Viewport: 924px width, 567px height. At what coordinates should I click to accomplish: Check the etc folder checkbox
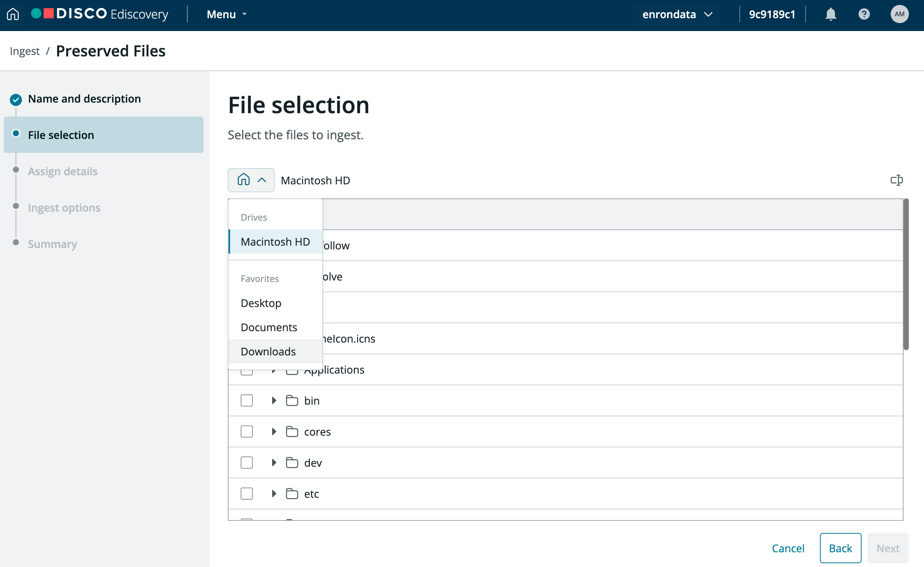coord(247,494)
